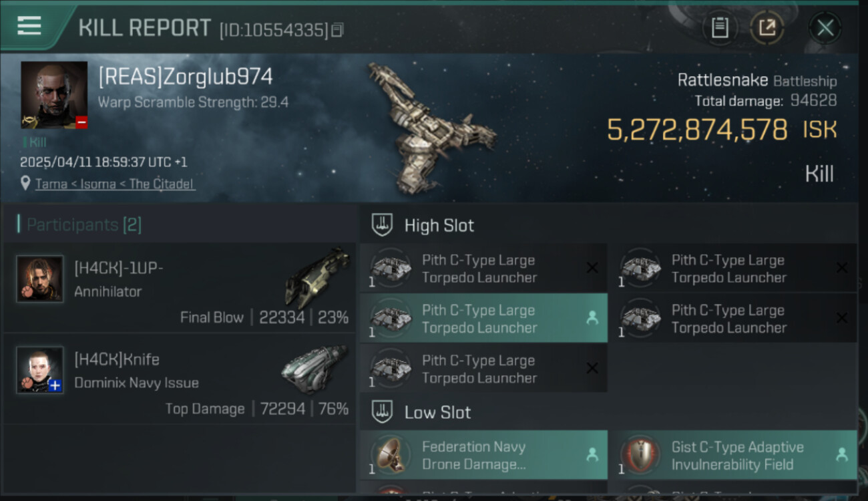Open the Tama solar system link
This screenshot has height=501, width=868.
(51, 184)
